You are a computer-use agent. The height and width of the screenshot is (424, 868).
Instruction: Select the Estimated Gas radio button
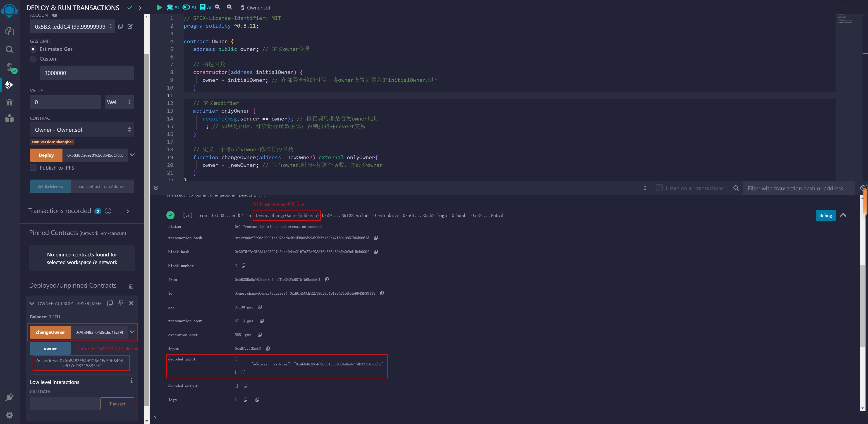coord(33,49)
